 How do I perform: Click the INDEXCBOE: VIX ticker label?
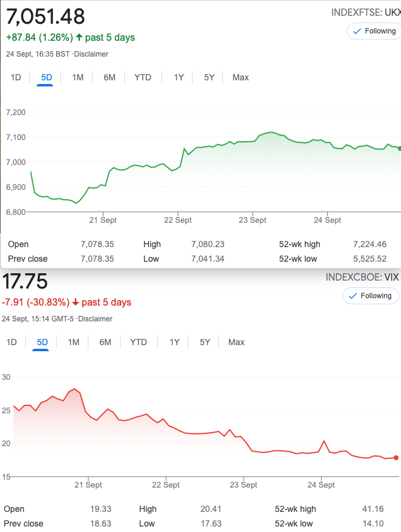coord(362,277)
